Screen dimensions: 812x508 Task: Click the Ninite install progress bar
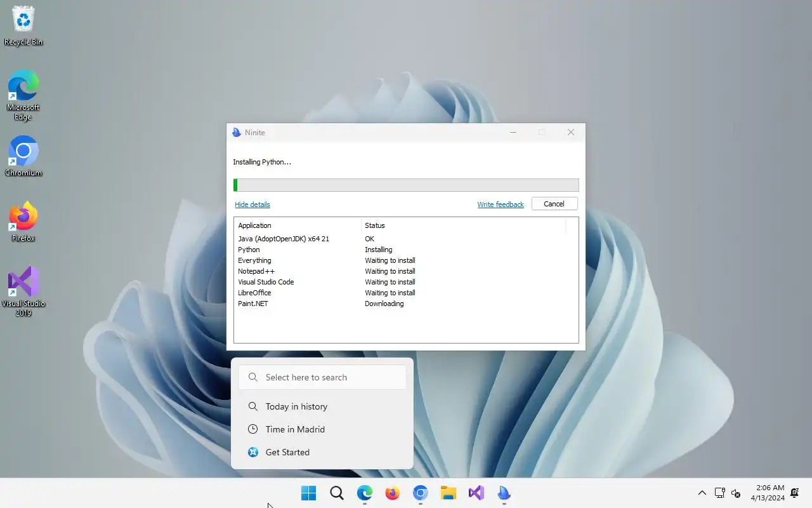point(406,185)
